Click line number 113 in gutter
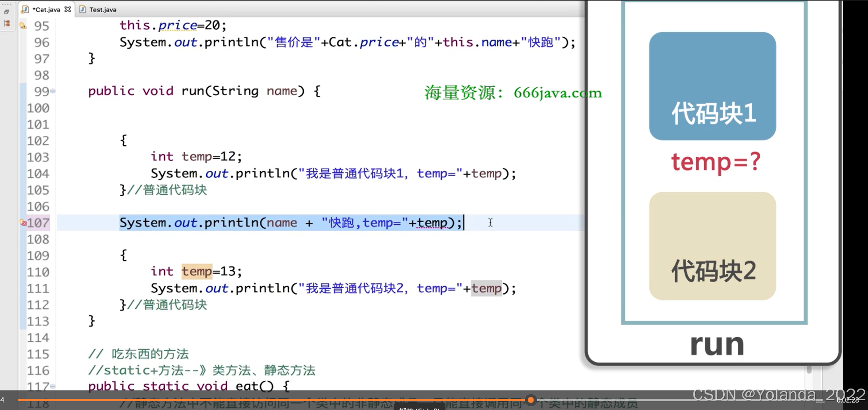The width and height of the screenshot is (868, 410). [38, 321]
